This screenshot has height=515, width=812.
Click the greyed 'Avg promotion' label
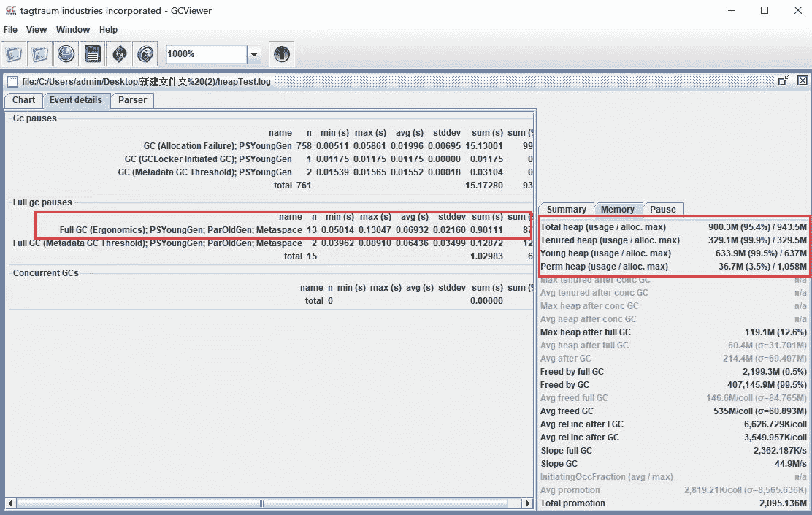tap(570, 490)
